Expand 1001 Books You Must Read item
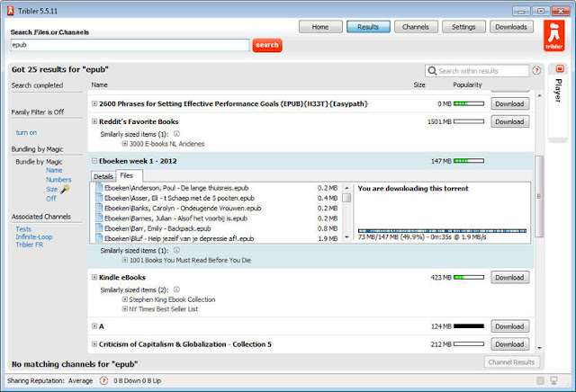The image size is (576, 392). pyautogui.click(x=125, y=260)
